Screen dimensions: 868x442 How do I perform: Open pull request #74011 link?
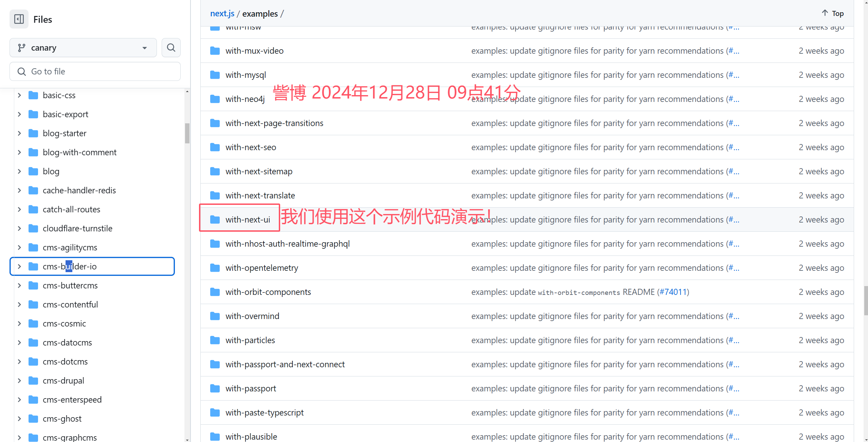tap(673, 292)
